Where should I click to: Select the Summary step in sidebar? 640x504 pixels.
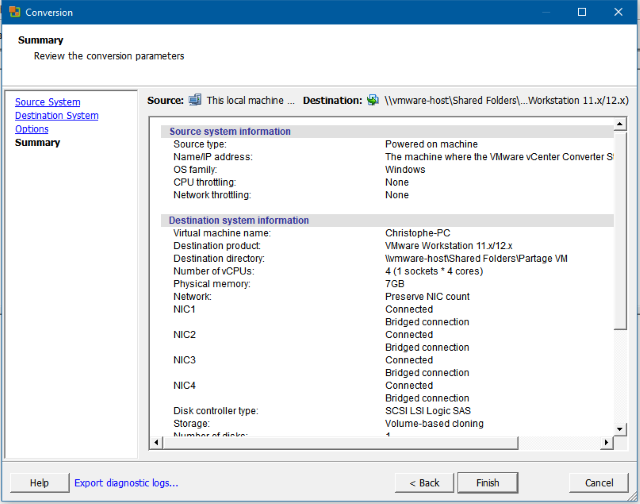37,143
